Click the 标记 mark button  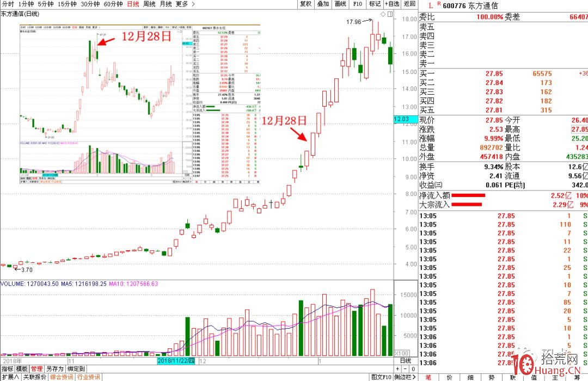(375, 4)
